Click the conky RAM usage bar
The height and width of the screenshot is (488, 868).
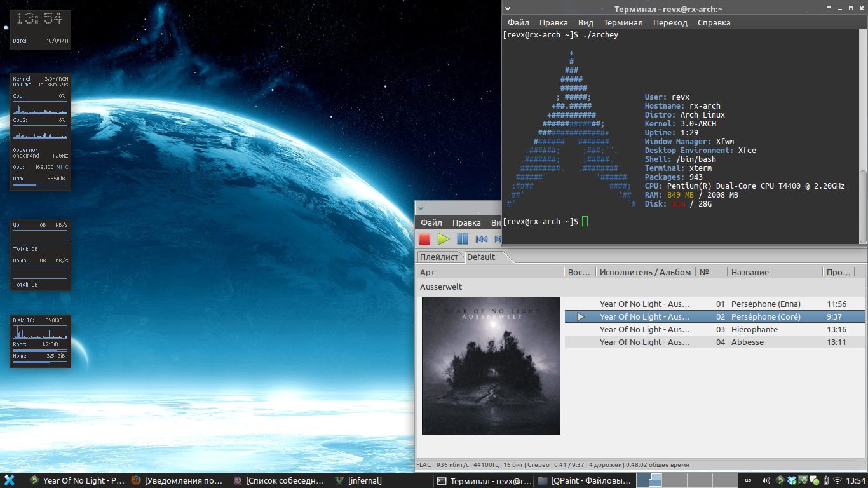pyautogui.click(x=40, y=185)
